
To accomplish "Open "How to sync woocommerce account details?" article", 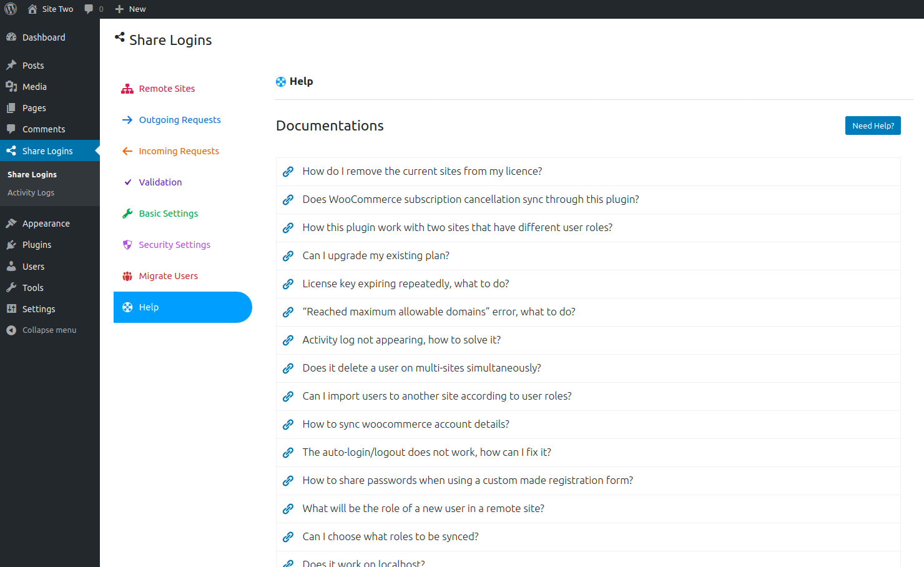I will pyautogui.click(x=406, y=424).
